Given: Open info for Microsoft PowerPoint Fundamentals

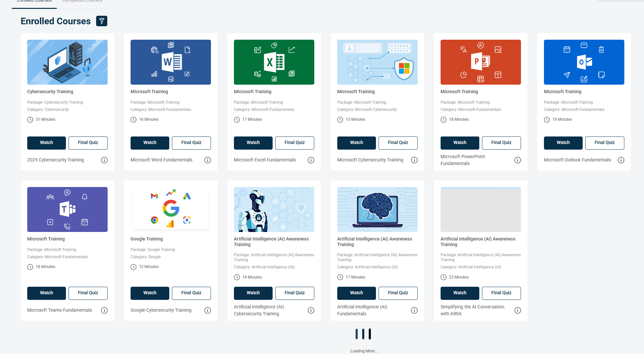Looking at the screenshot, I should (518, 160).
